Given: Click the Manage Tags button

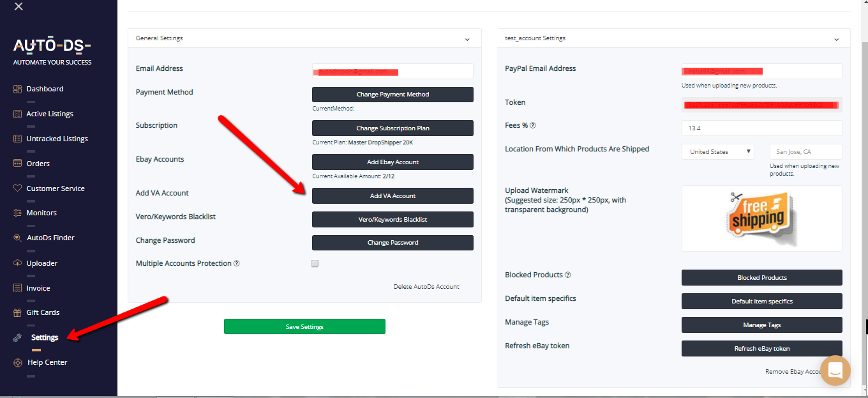Looking at the screenshot, I should coord(762,325).
